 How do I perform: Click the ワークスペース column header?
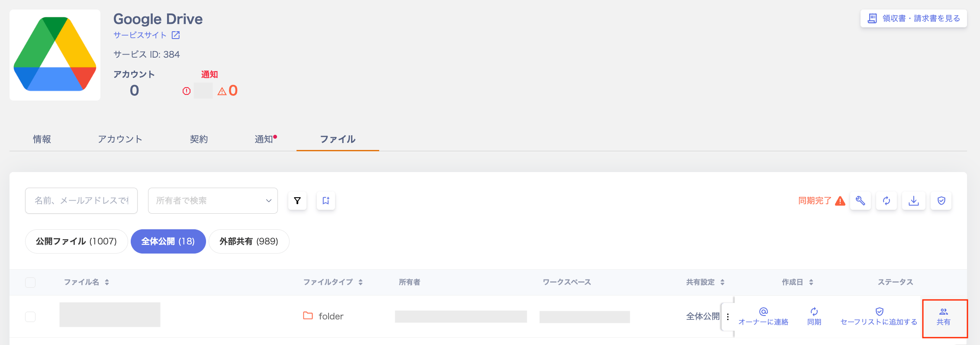point(567,282)
